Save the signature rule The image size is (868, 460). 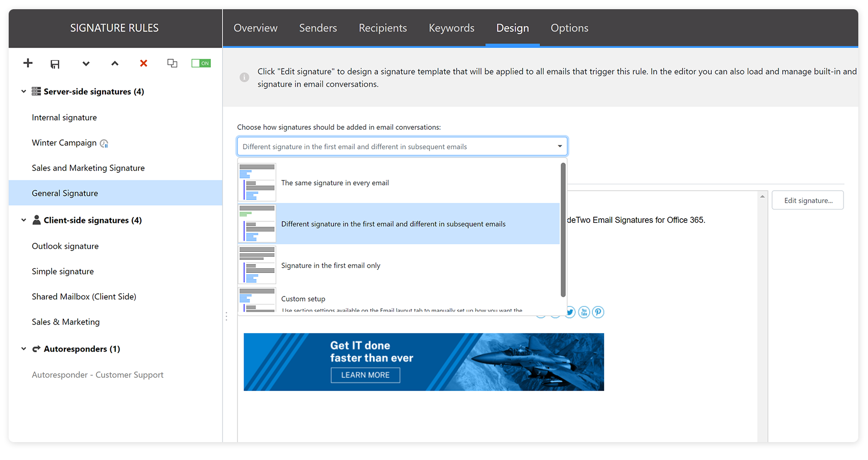55,63
